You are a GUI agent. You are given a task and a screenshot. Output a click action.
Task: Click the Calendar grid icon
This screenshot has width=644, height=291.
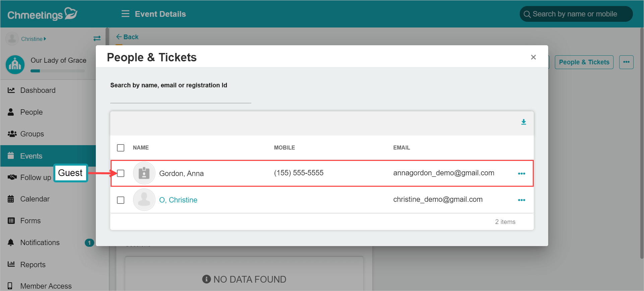11,199
